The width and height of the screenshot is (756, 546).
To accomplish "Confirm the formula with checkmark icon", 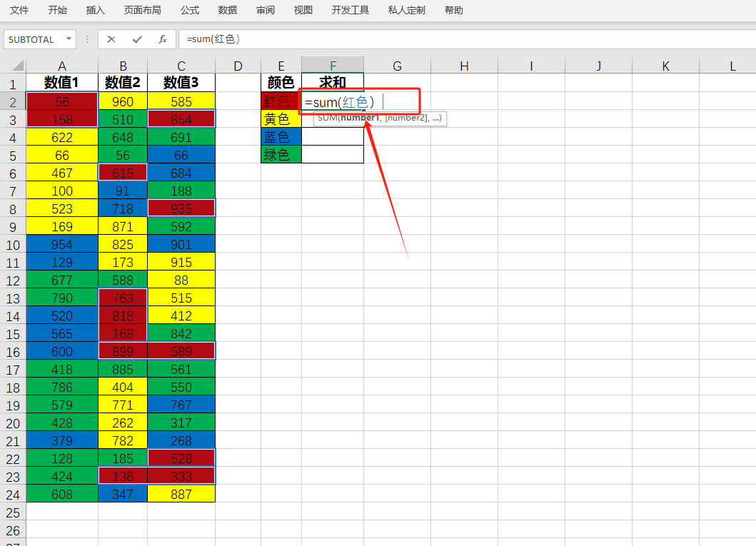I will coord(137,39).
